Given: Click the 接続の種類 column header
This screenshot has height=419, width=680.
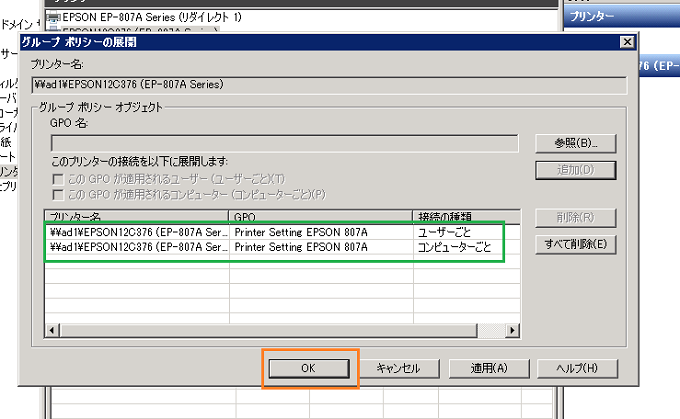Looking at the screenshot, I should point(466,216).
